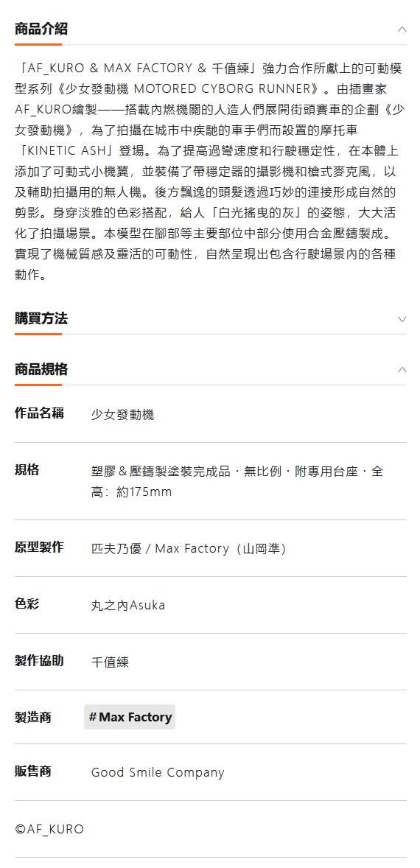
Task: Click the 商品規格 heading
Action: [x=41, y=369]
